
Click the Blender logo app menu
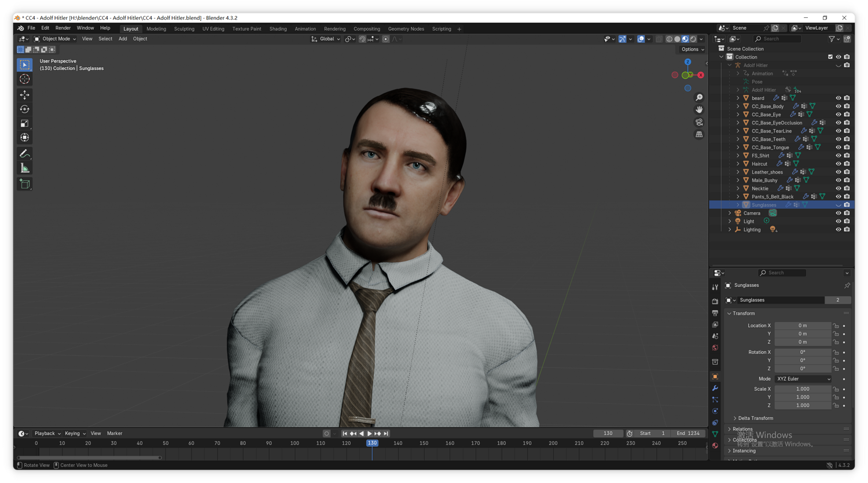tap(20, 28)
